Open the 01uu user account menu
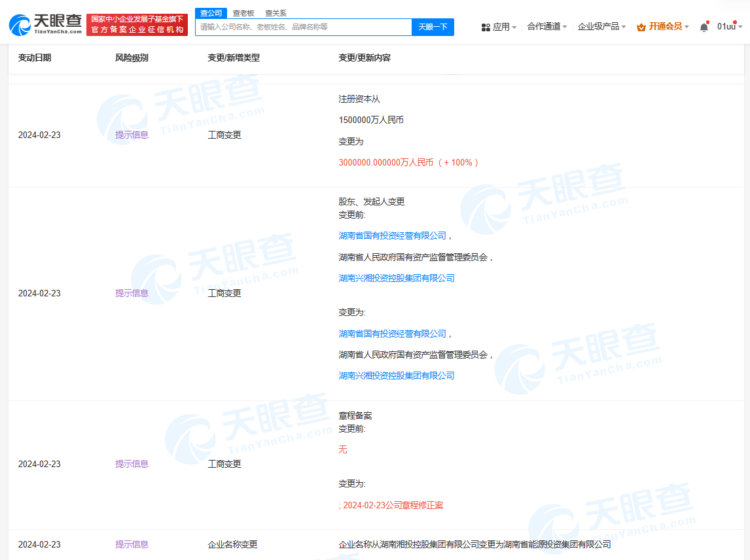This screenshot has height=560, width=750. click(728, 27)
